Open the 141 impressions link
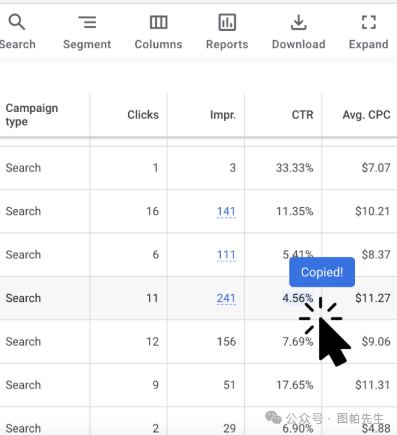Screen dimensions: 397x435 tap(226, 211)
